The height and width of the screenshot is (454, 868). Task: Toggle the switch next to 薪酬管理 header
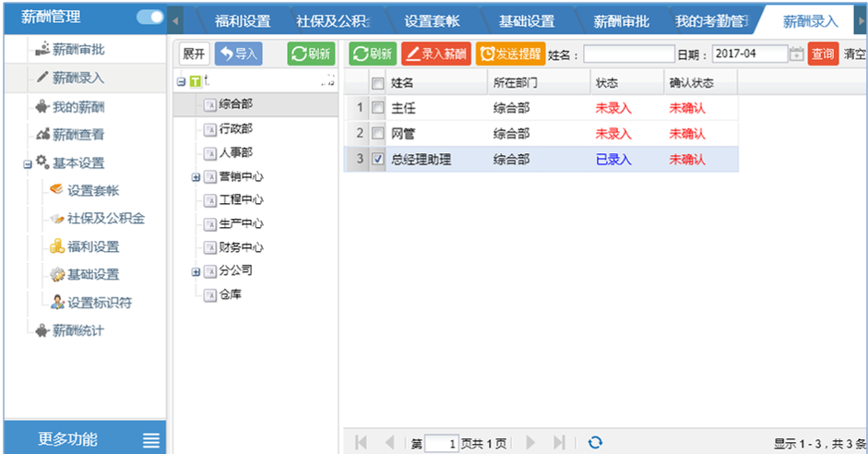149,17
